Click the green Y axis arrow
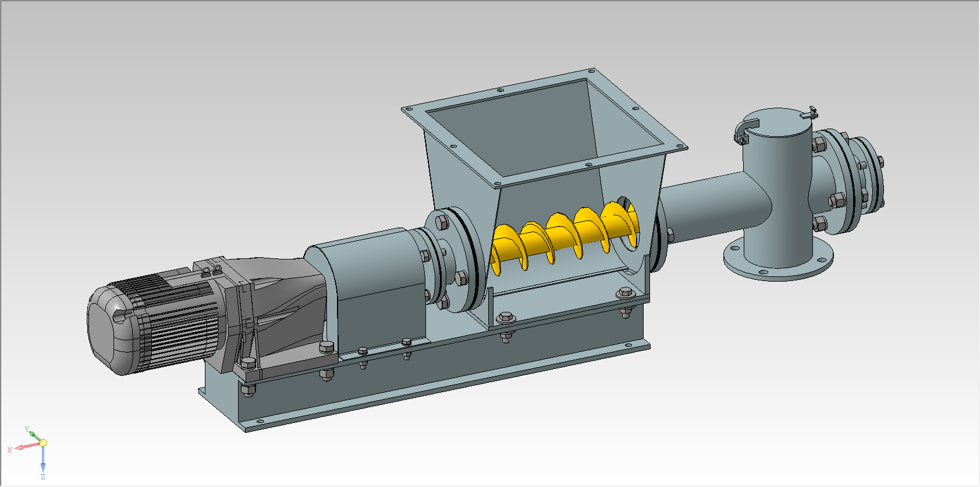This screenshot has width=980, height=487. click(34, 435)
